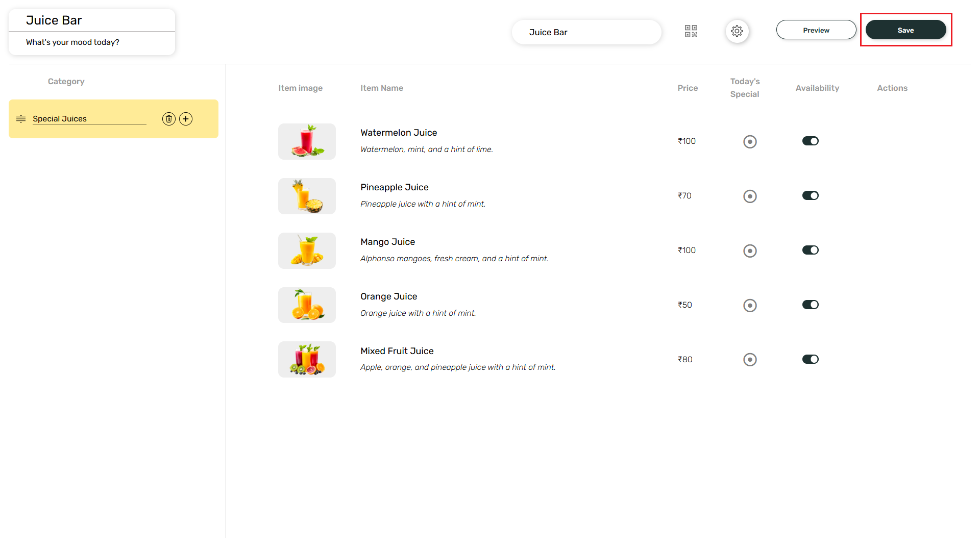Delete the Special Juices category

169,119
